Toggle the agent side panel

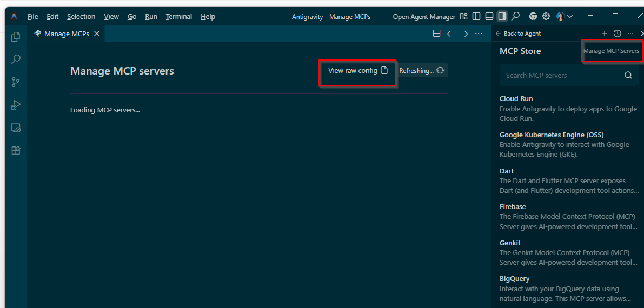tap(502, 16)
